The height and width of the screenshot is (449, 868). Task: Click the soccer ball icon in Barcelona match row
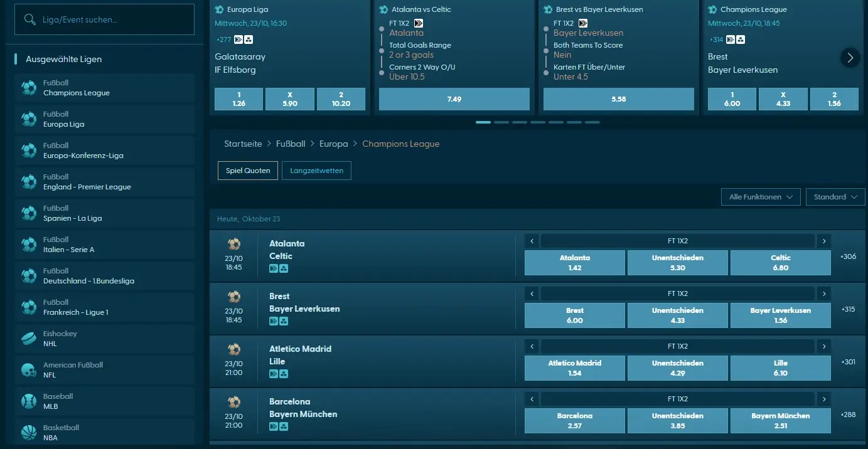click(x=234, y=402)
